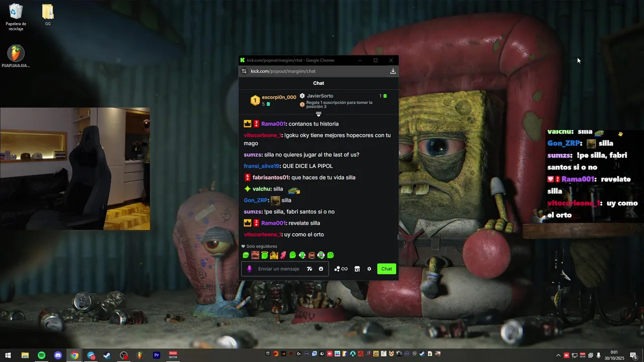The width and height of the screenshot is (644, 362).
Task: Click username valchu in chat
Action: tap(262, 189)
